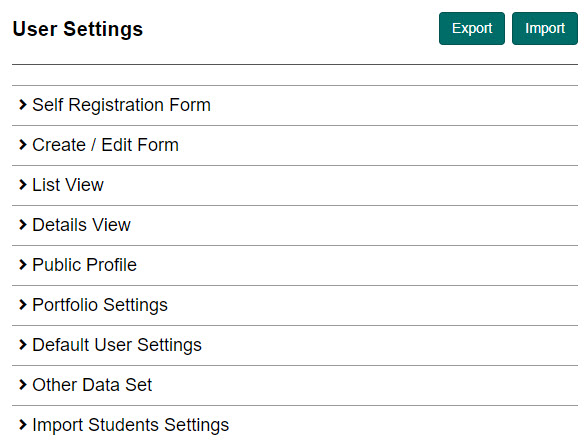The height and width of the screenshot is (447, 587).
Task: Open the Public Profile label
Action: click(x=84, y=265)
